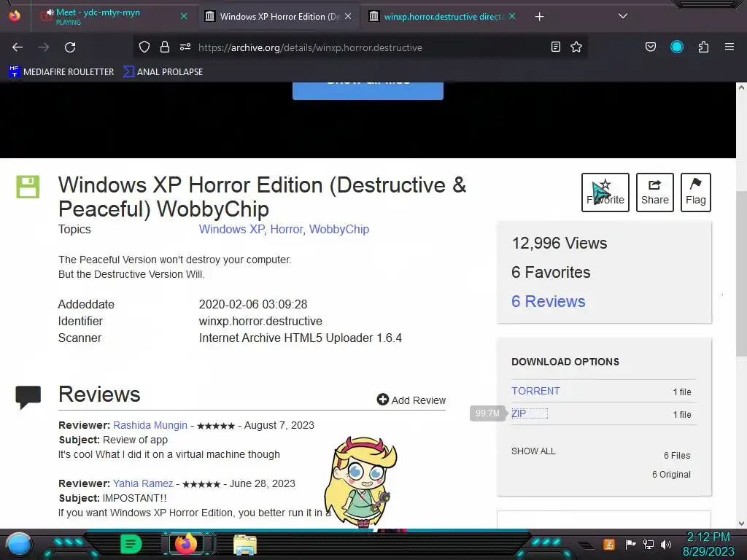Image resolution: width=747 pixels, height=560 pixels.
Task: Open File Explorer from the taskbar
Action: point(245,545)
